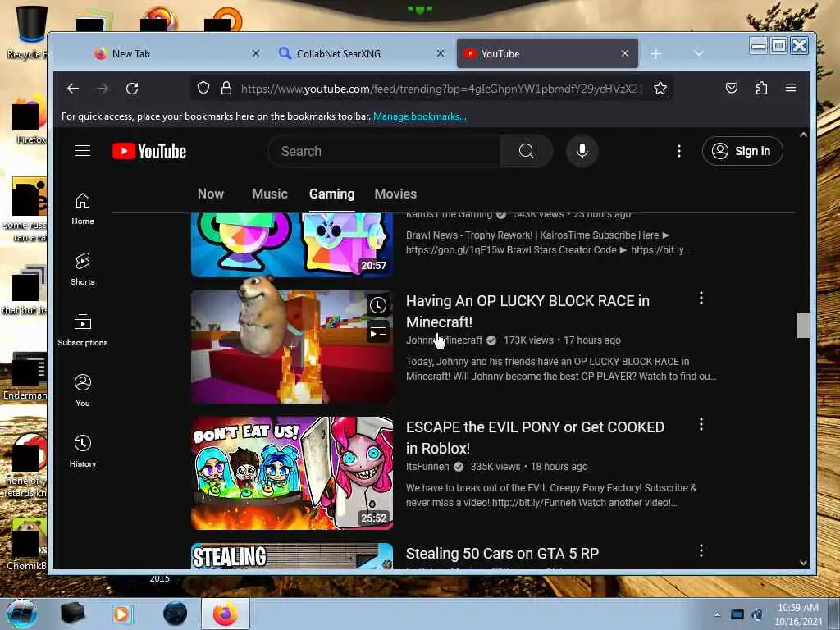Close the YouTube tab
This screenshot has width=840, height=630.
coord(624,53)
